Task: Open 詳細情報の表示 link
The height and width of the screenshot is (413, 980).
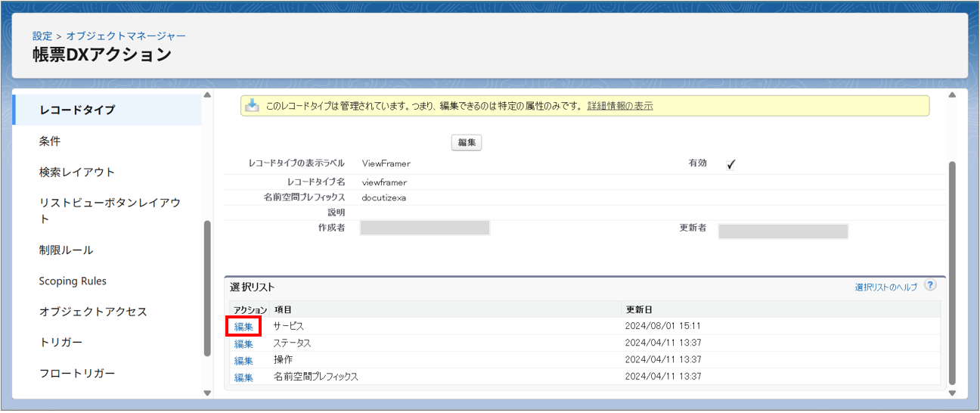Action: pos(619,106)
